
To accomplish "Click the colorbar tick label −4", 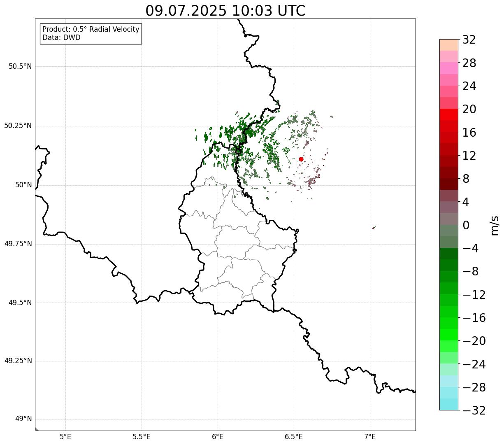I will click(471, 249).
